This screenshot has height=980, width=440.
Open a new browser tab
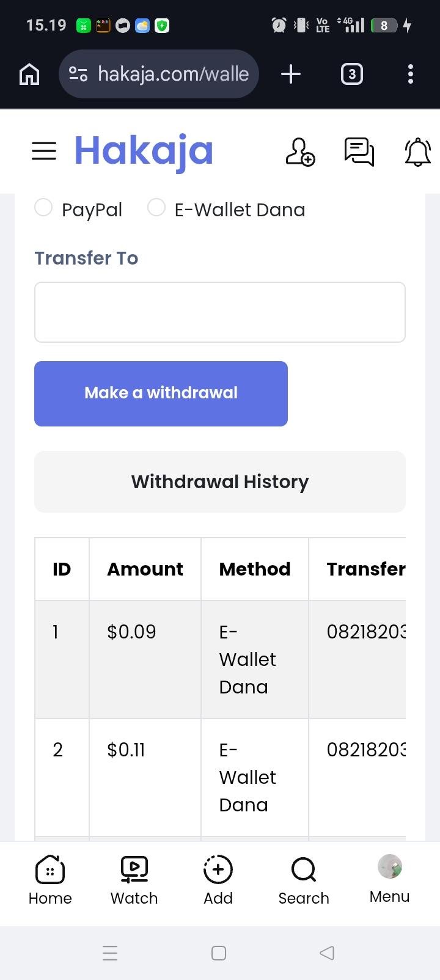291,75
